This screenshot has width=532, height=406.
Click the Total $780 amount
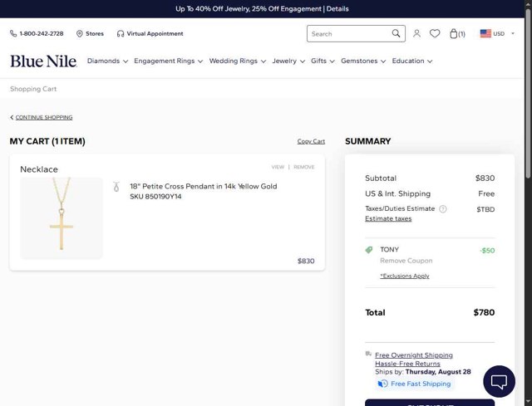(484, 312)
